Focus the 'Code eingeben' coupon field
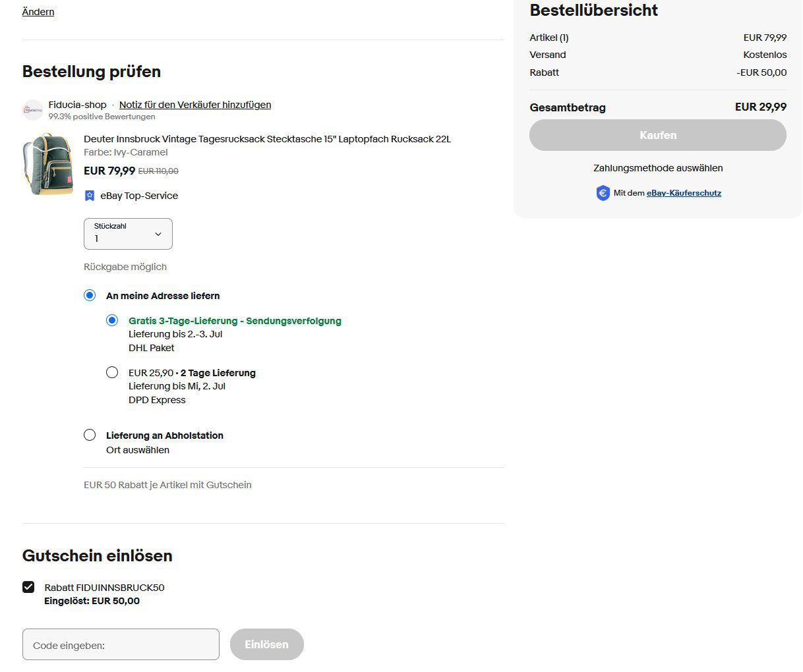This screenshot has width=803, height=672. (121, 644)
